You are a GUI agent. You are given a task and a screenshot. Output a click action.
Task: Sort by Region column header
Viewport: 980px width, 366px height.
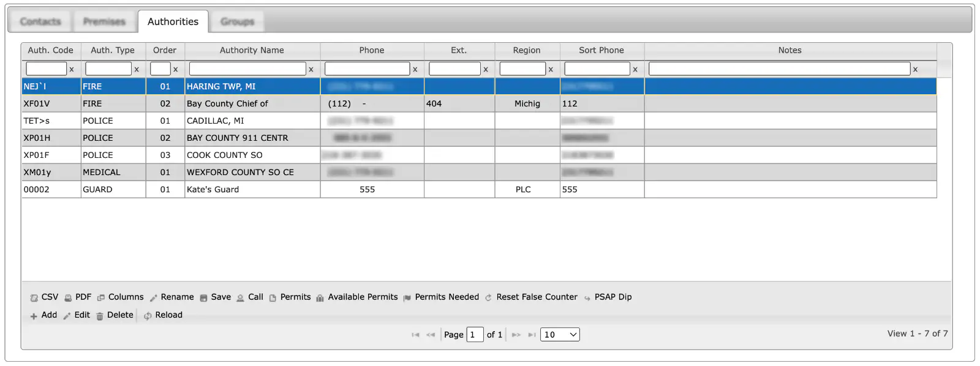click(x=527, y=50)
